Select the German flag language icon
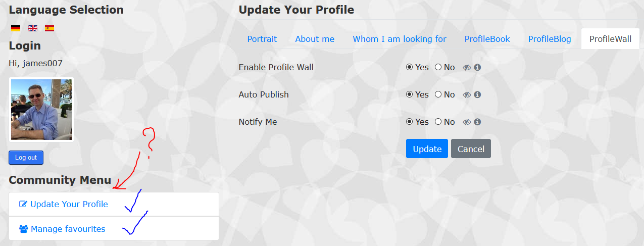 pyautogui.click(x=16, y=28)
